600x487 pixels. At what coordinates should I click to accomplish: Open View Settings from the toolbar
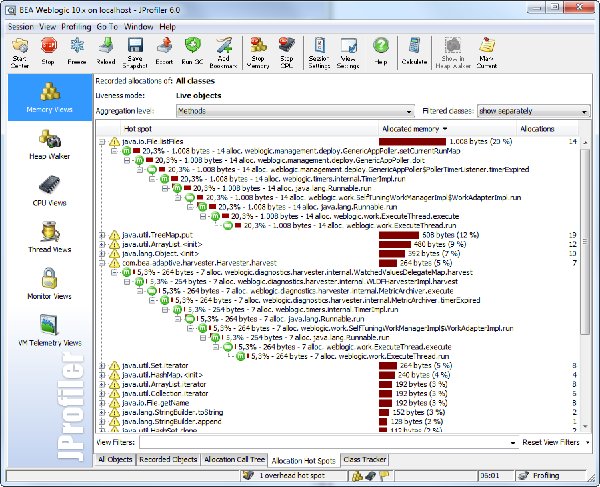pos(348,53)
